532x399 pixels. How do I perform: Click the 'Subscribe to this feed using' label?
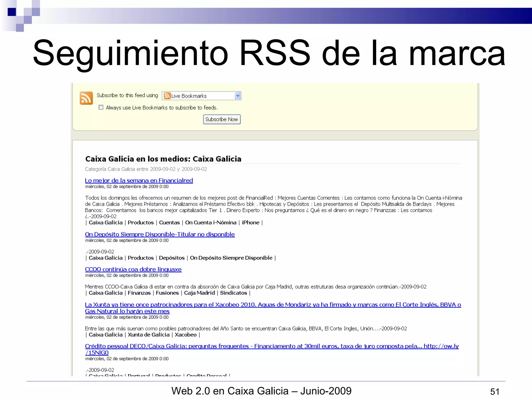(127, 95)
